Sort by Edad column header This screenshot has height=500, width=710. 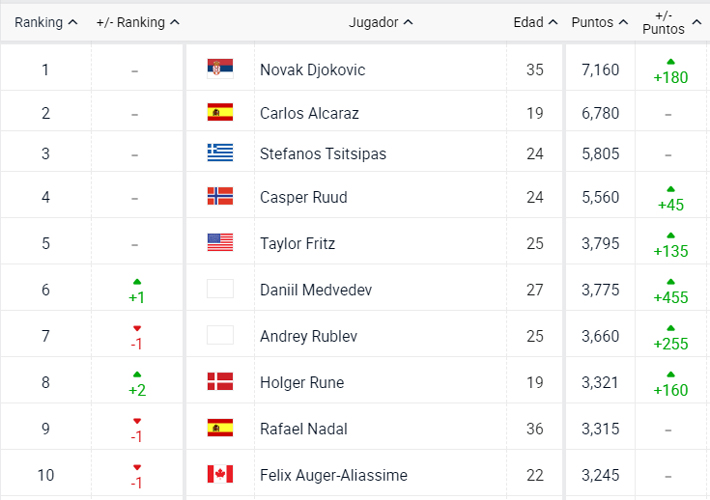535,22
